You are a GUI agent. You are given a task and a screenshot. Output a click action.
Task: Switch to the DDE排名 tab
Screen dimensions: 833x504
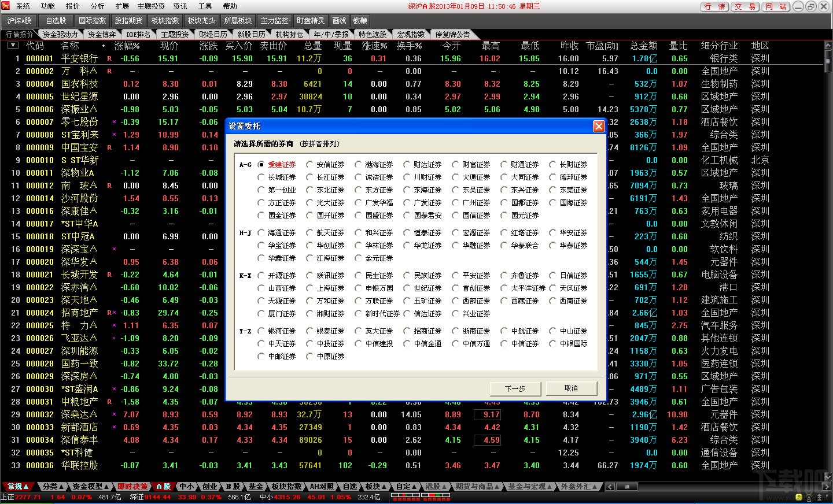[138, 34]
